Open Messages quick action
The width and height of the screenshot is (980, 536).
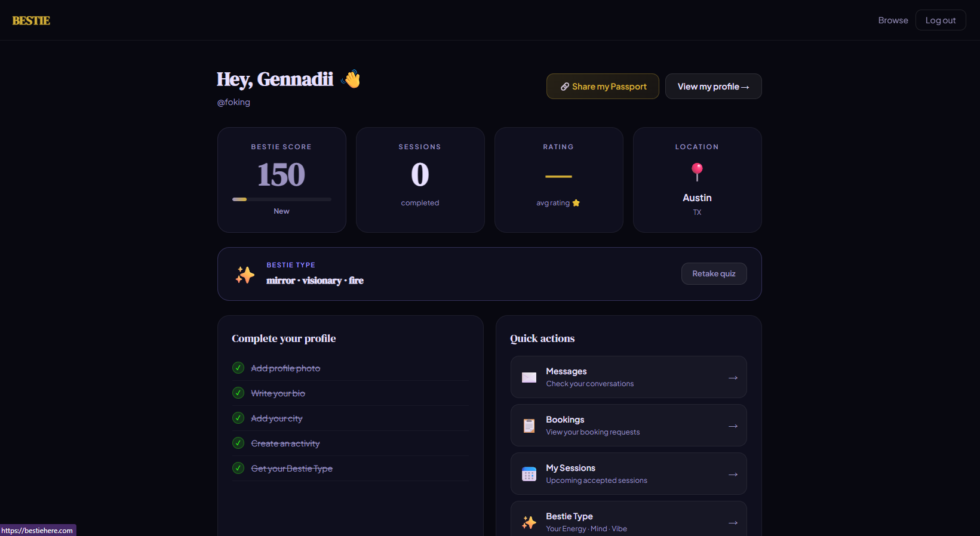point(628,377)
